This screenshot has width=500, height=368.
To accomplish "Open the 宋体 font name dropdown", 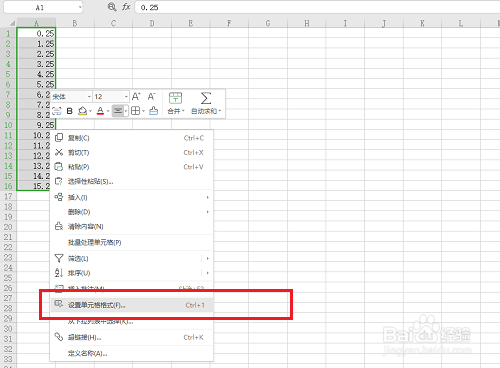I will coord(89,97).
